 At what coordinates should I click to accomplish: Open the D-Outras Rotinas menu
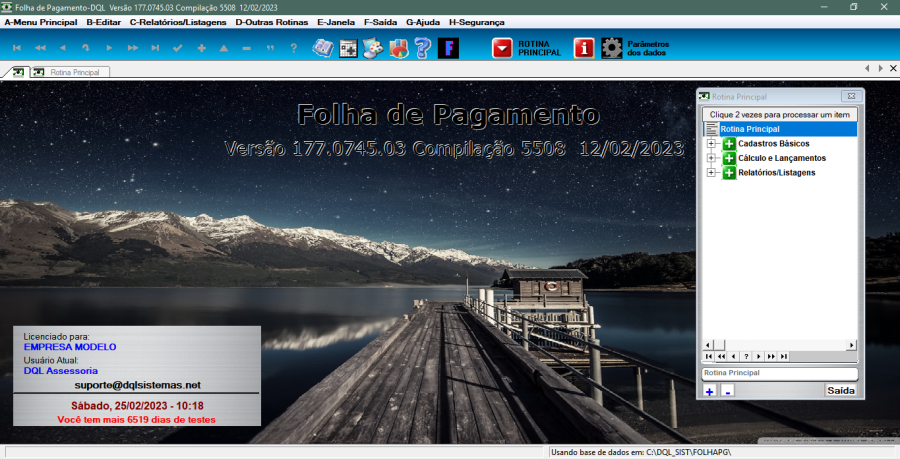[x=271, y=21]
